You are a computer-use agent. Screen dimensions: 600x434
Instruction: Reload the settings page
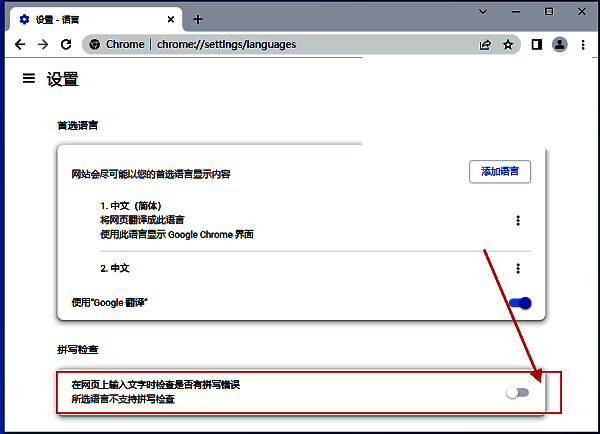pyautogui.click(x=66, y=44)
